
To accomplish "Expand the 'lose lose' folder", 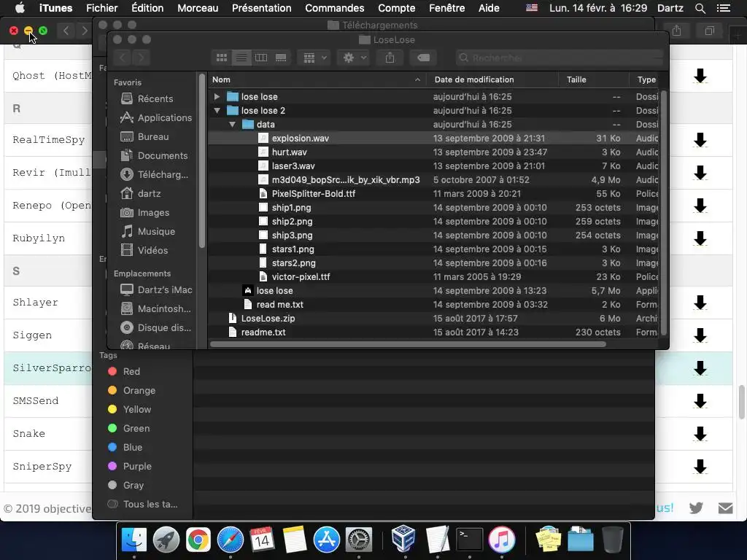I will pyautogui.click(x=217, y=97).
